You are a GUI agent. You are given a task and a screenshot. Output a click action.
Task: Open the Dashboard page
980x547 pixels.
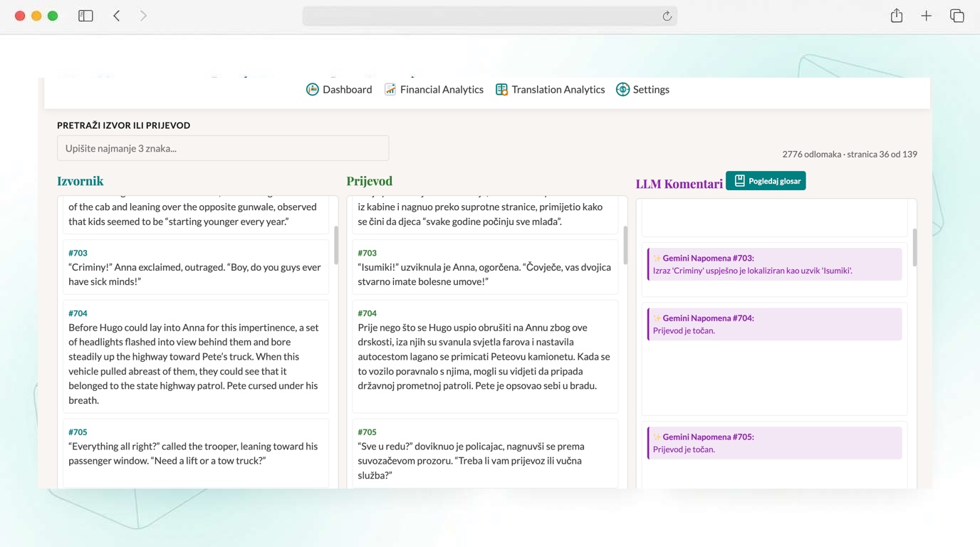pyautogui.click(x=339, y=89)
